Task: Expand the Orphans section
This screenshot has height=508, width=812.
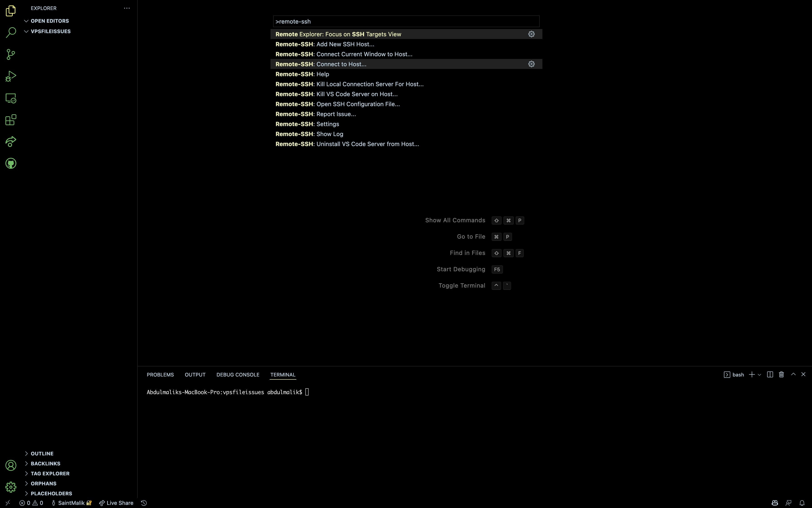Action: click(x=80, y=484)
